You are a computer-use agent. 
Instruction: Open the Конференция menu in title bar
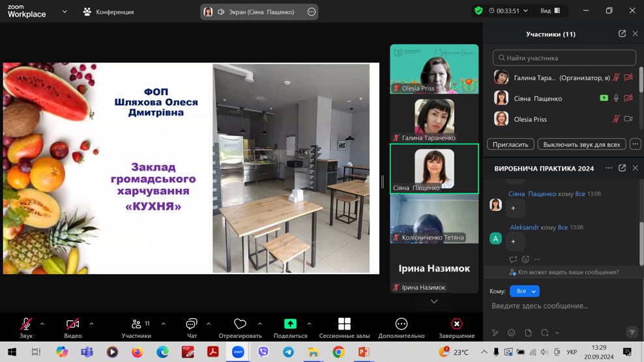tap(109, 12)
